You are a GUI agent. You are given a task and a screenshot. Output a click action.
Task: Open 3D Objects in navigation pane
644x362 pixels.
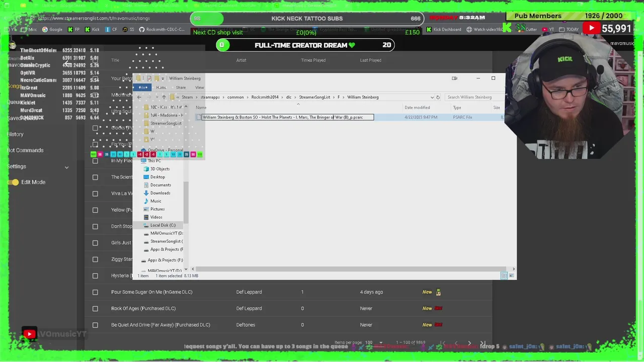159,169
